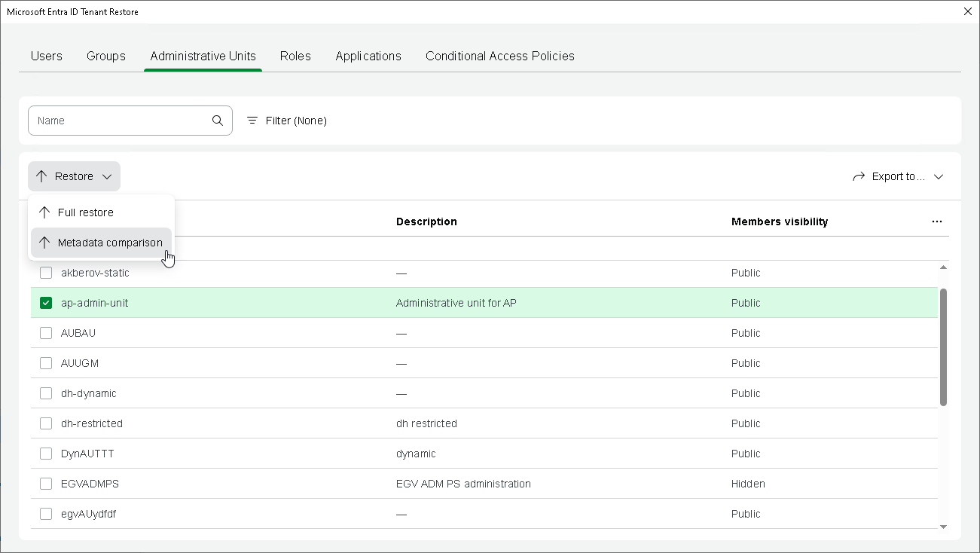The image size is (980, 553).
Task: Click the Restore up-arrow icon
Action: click(42, 176)
